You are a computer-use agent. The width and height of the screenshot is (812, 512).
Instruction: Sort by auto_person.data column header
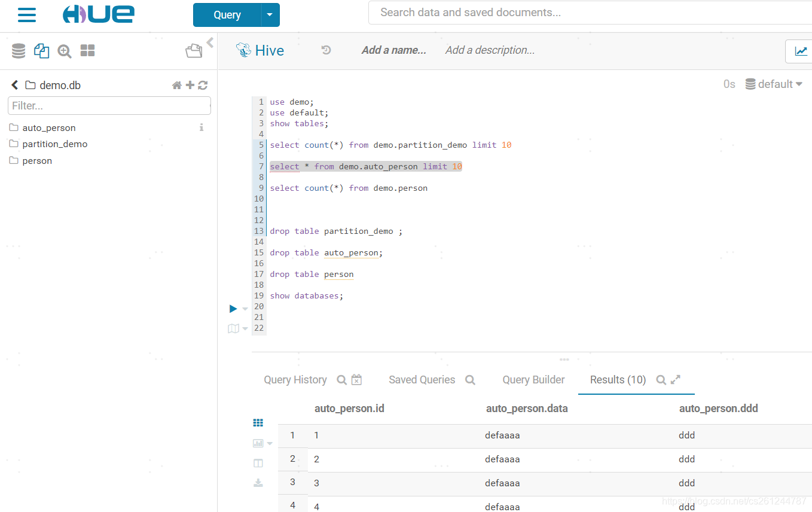click(527, 409)
